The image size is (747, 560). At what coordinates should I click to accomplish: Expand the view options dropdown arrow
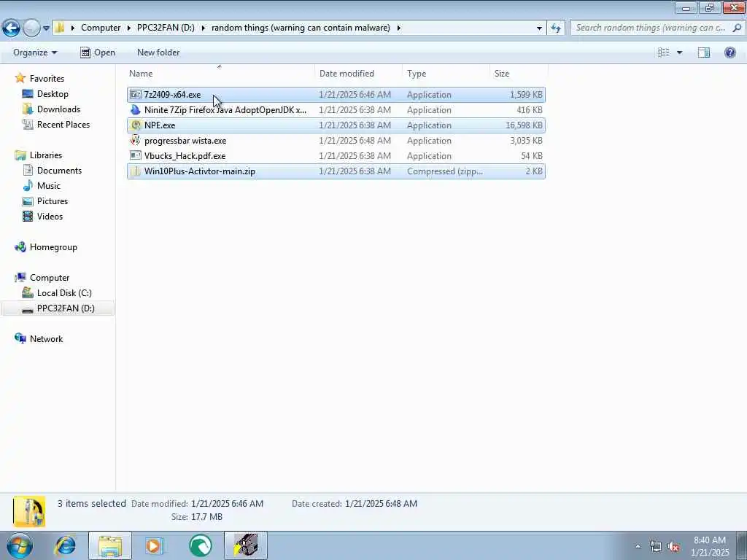679,52
